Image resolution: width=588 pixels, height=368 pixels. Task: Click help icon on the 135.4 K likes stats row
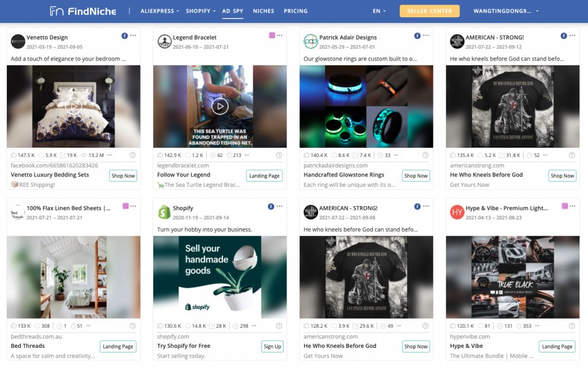[x=571, y=155]
